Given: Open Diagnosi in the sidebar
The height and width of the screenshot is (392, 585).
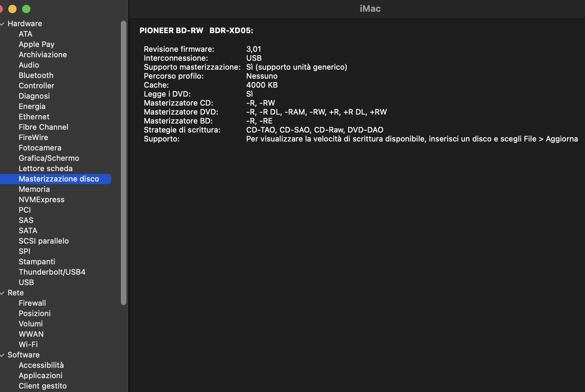Looking at the screenshot, I should [x=34, y=96].
